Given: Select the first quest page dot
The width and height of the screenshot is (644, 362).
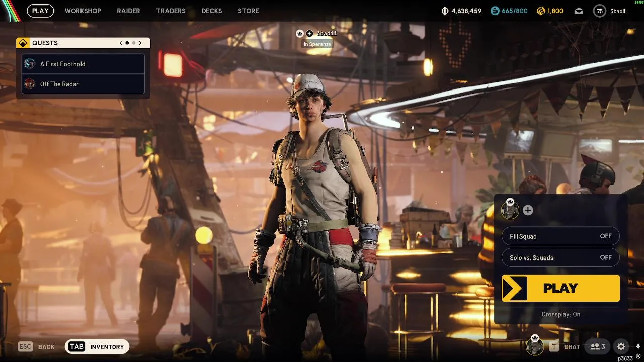Looking at the screenshot, I should [127, 43].
